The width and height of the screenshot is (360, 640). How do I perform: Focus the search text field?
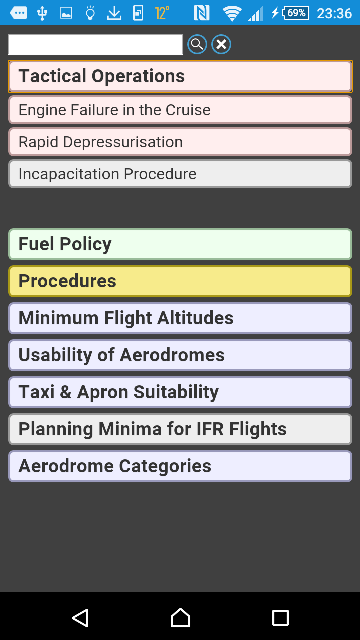pyautogui.click(x=96, y=44)
